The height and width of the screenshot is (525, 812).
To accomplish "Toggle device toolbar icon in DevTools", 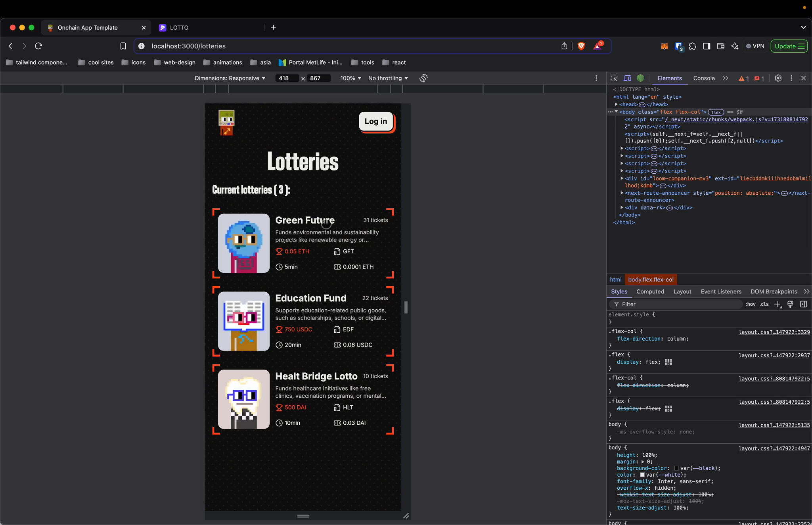I will 627,78.
